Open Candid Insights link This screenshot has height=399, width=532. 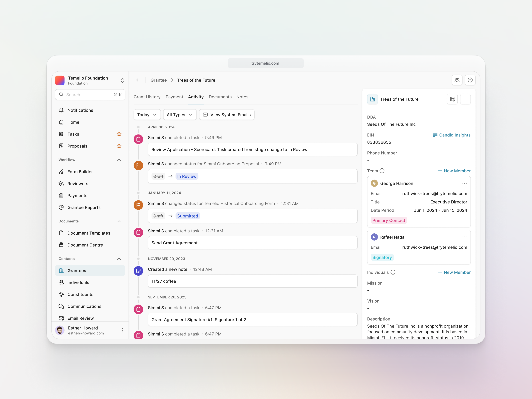[452, 135]
